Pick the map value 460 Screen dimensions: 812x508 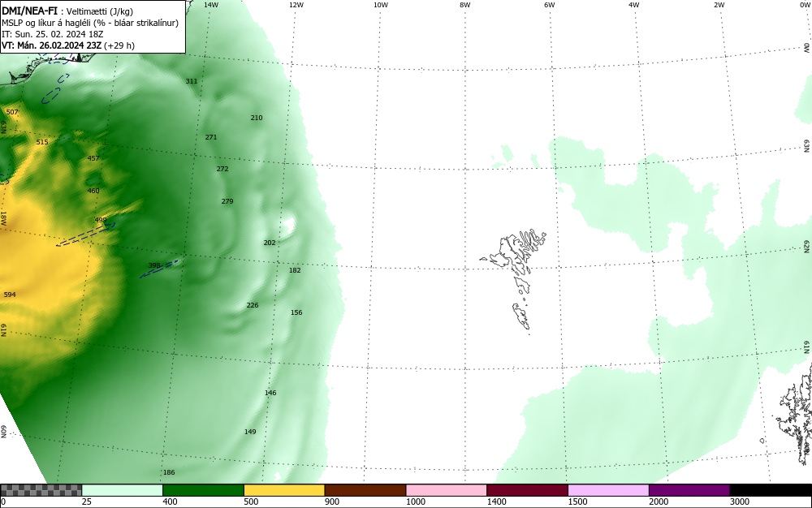point(93,191)
